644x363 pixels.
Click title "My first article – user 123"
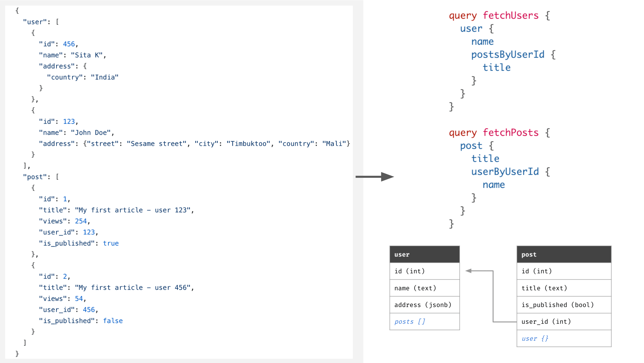[x=132, y=210]
